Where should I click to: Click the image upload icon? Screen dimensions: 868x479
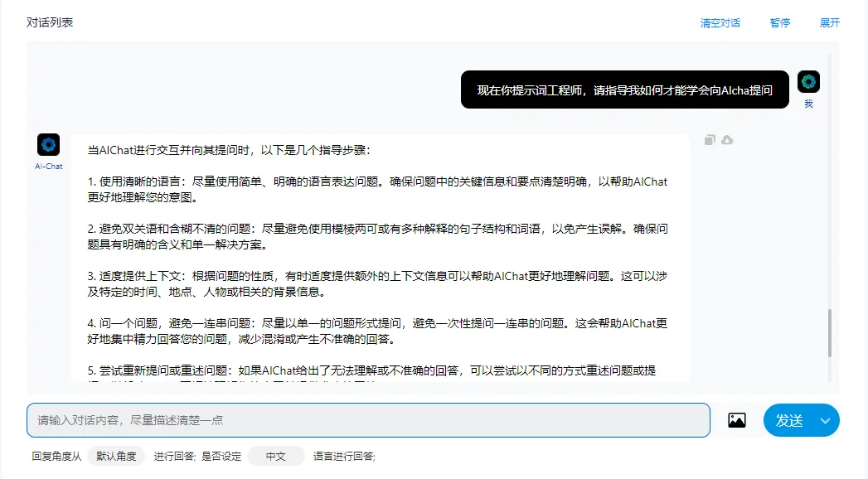pyautogui.click(x=737, y=420)
